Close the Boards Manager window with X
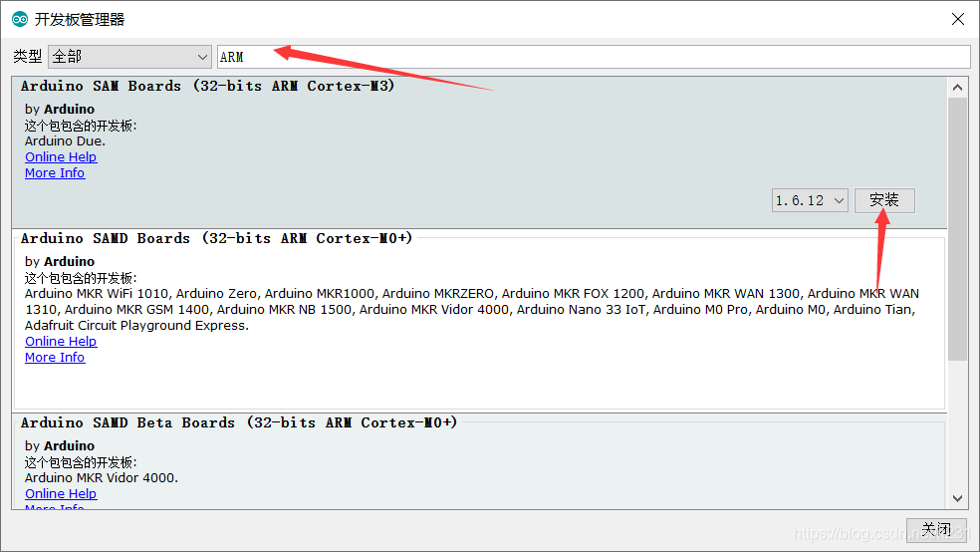The image size is (980, 552). [x=957, y=19]
